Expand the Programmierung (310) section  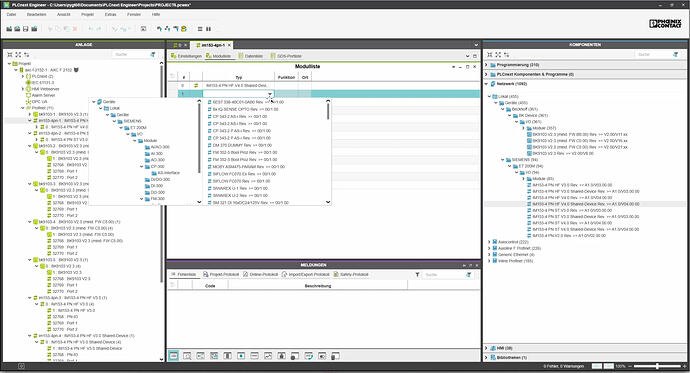point(486,65)
